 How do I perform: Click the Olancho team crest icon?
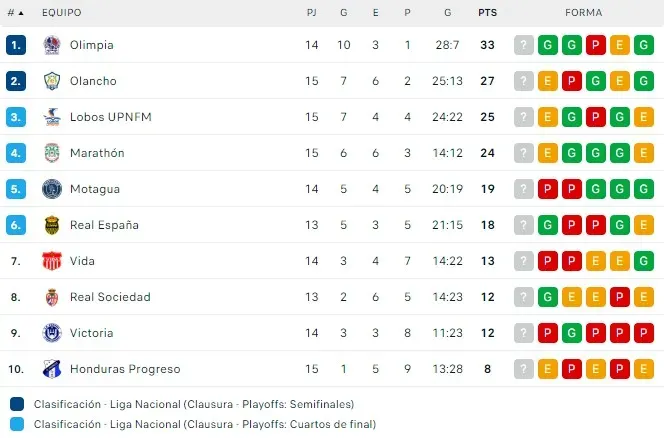(x=52, y=81)
